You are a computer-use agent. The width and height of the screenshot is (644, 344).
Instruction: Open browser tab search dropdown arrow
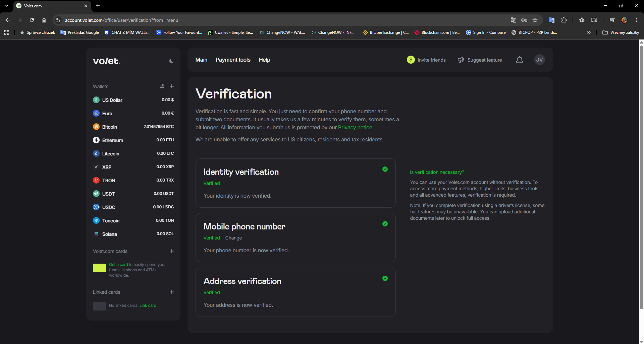click(x=7, y=6)
